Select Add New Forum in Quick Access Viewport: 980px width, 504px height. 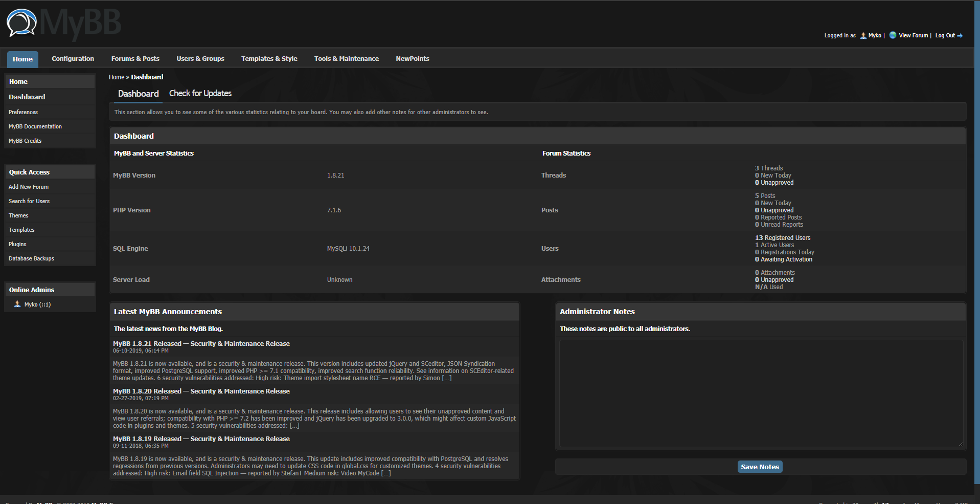pos(29,187)
